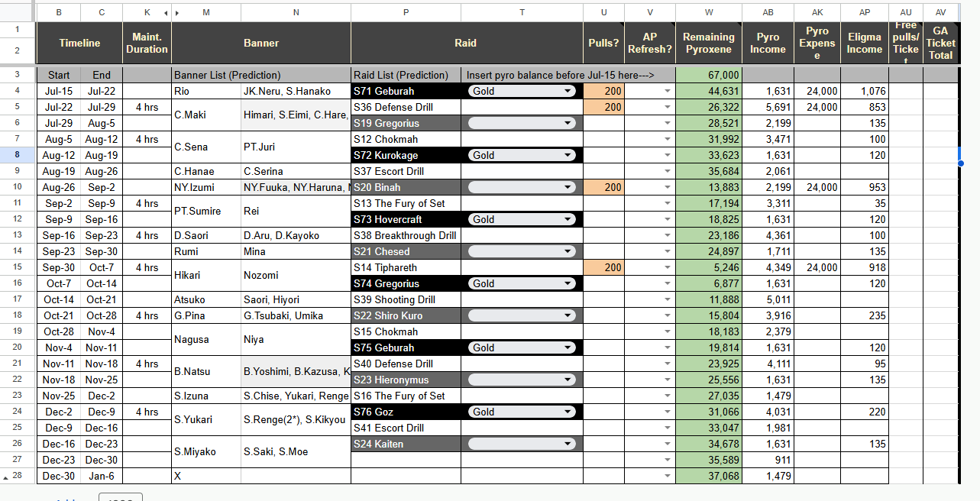Select column B header
The width and height of the screenshot is (980, 501).
tap(59, 13)
